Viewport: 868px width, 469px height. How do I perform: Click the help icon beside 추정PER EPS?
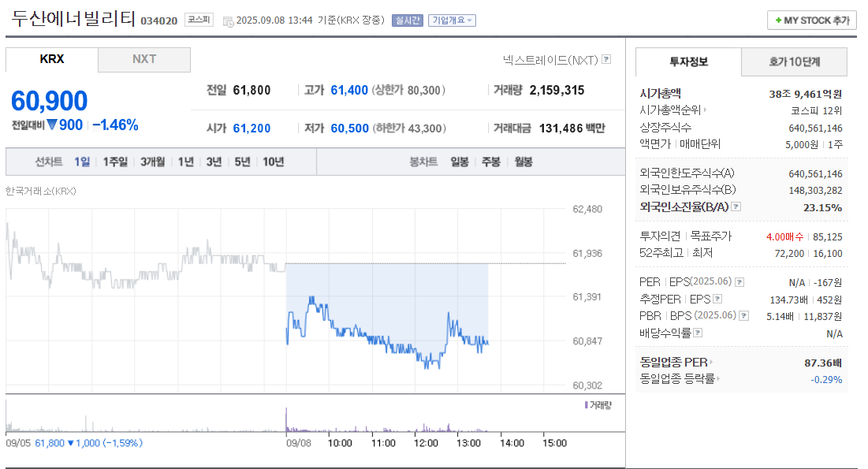pos(717,299)
